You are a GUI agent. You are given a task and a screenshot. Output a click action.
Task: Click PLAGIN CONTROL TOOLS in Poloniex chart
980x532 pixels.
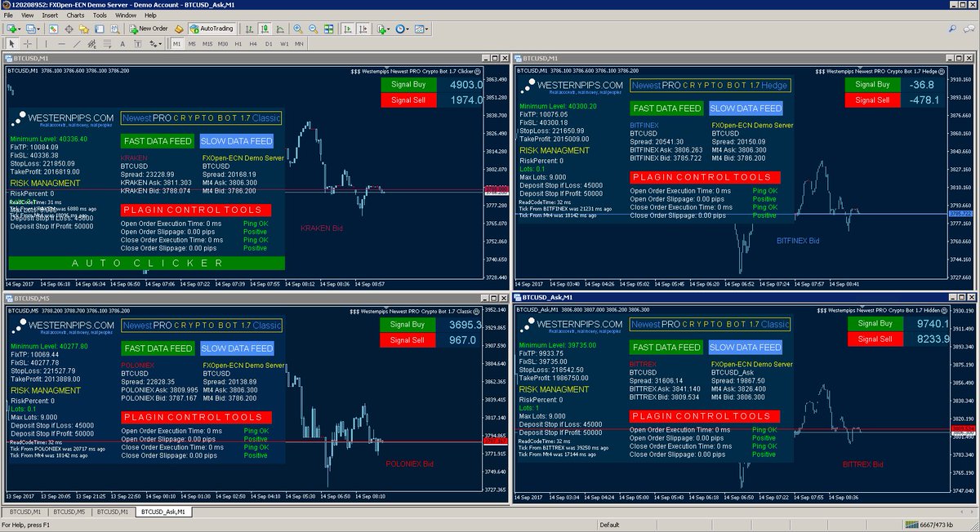[196, 417]
